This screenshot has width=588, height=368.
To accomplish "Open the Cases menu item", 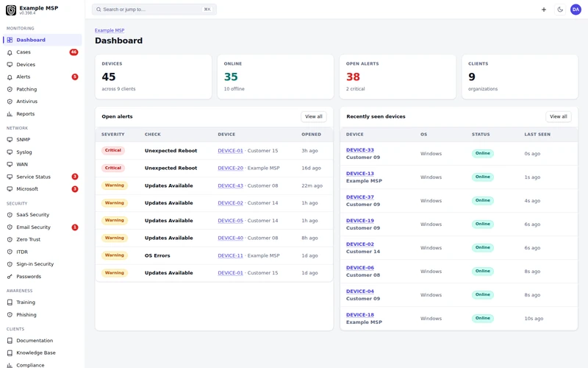I will 42,52.
